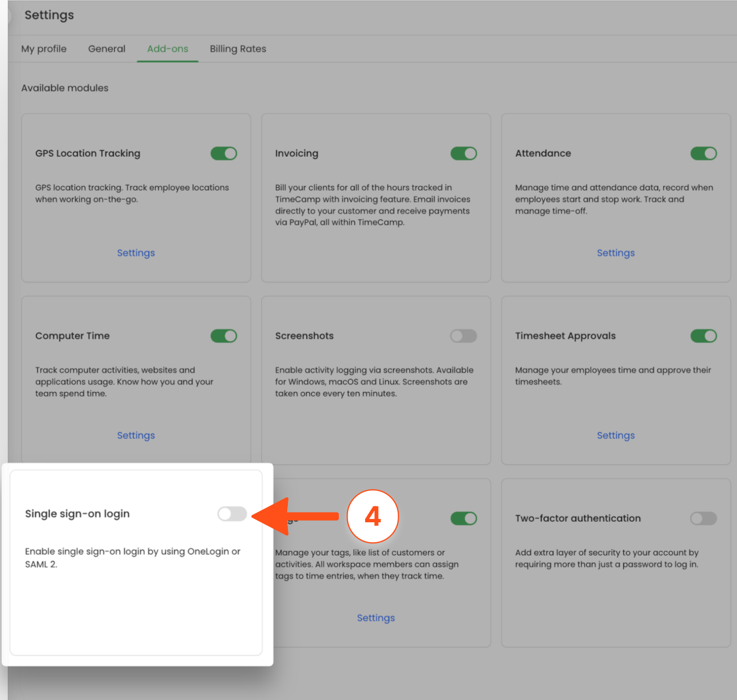737x700 pixels.
Task: Turn on Two-factor authentication
Action: pyautogui.click(x=703, y=518)
